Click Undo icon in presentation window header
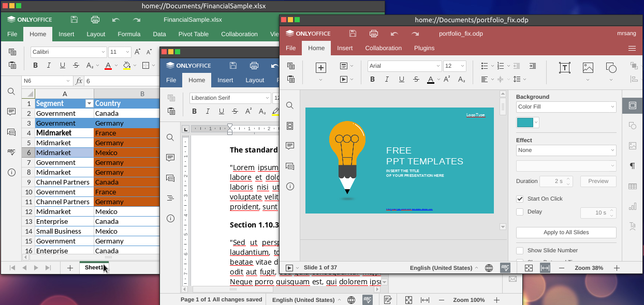 pos(394,34)
